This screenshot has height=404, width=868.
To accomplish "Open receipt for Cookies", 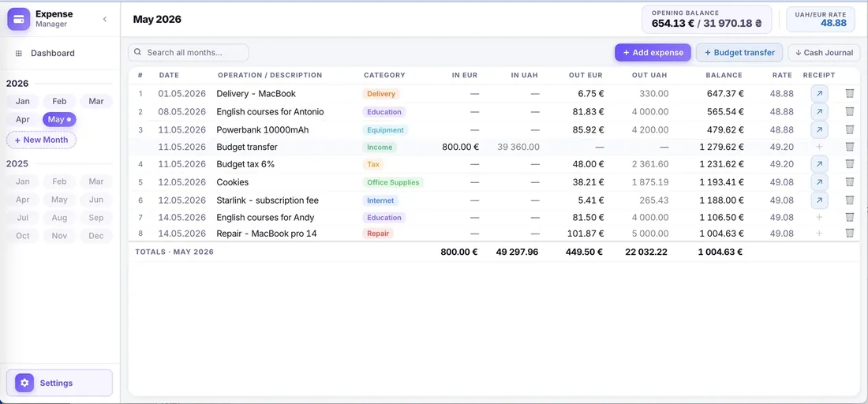I will (x=819, y=182).
